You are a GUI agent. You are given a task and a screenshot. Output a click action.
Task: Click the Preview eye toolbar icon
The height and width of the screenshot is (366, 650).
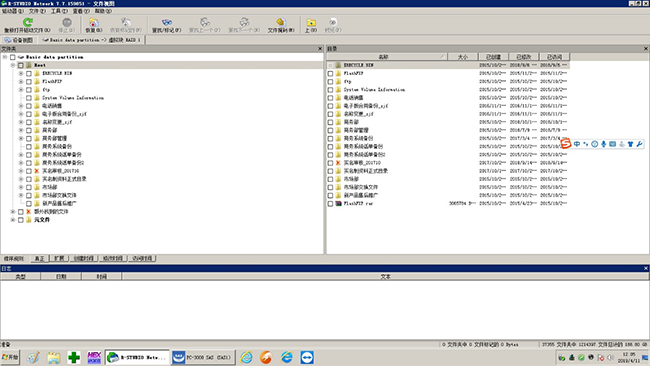point(333,22)
